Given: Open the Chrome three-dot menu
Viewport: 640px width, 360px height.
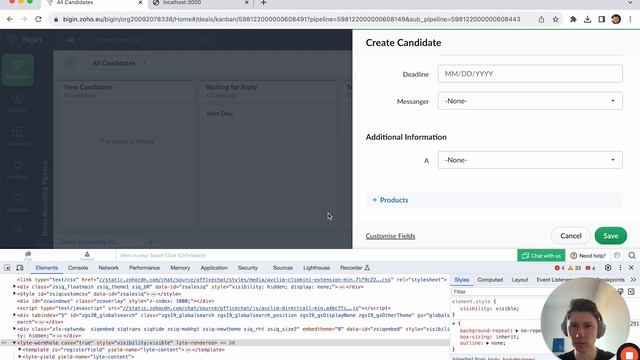Looking at the screenshot, I should (630, 19).
